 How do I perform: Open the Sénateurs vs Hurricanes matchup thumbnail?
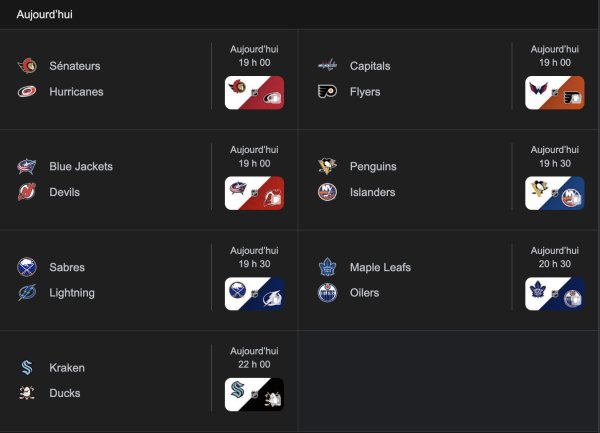[254, 93]
